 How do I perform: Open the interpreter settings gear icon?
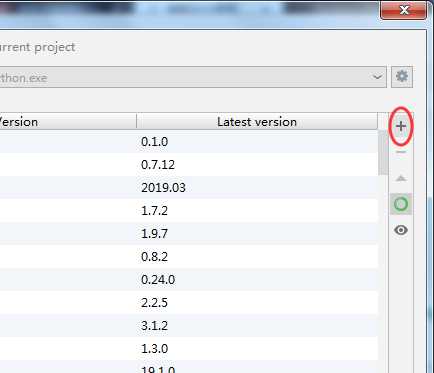point(402,77)
